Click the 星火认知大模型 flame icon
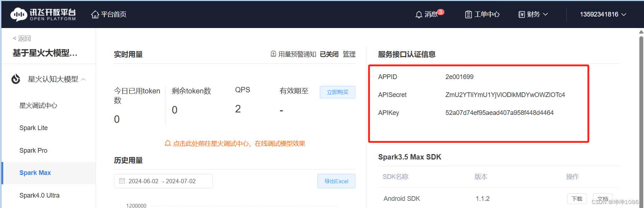This screenshot has height=208, width=644. 16,79
